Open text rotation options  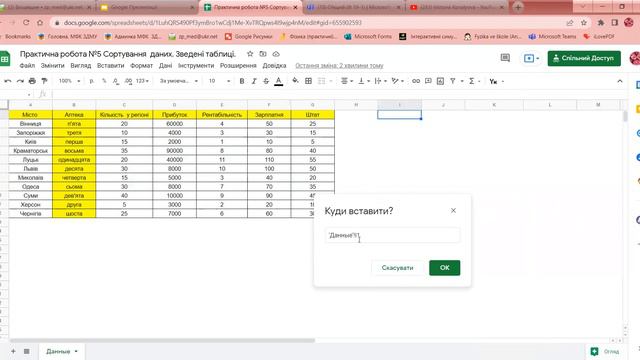tap(398, 81)
